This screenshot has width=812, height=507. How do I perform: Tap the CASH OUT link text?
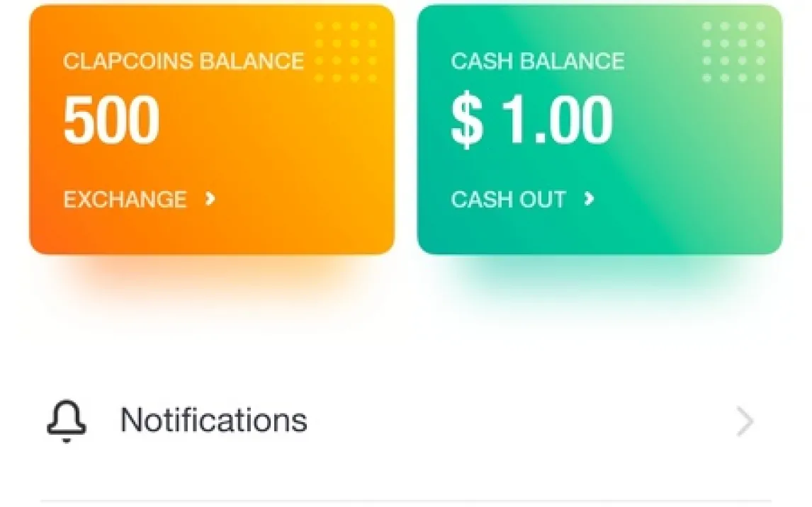click(x=508, y=199)
